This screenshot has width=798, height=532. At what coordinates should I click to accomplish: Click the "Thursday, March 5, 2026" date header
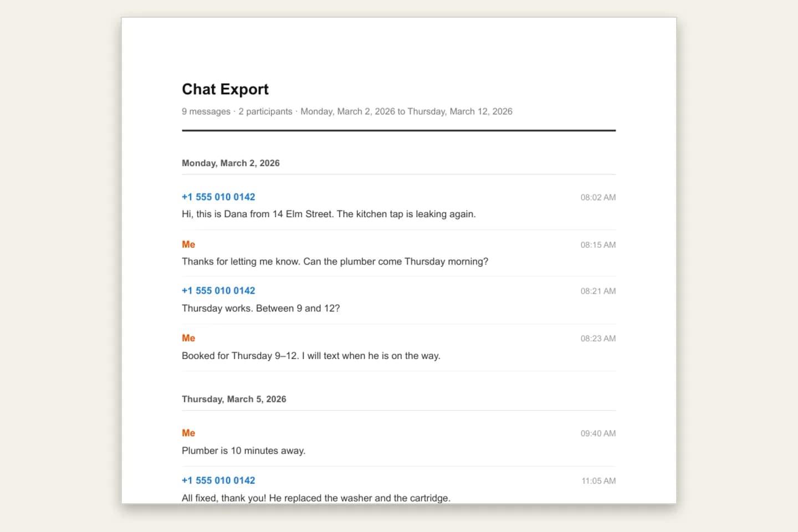[234, 399]
